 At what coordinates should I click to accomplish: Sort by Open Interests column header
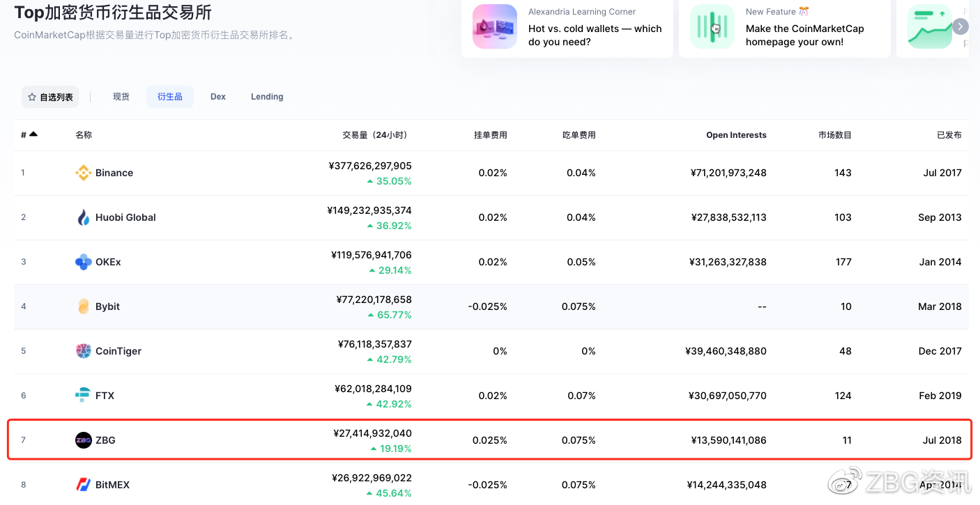pyautogui.click(x=736, y=135)
